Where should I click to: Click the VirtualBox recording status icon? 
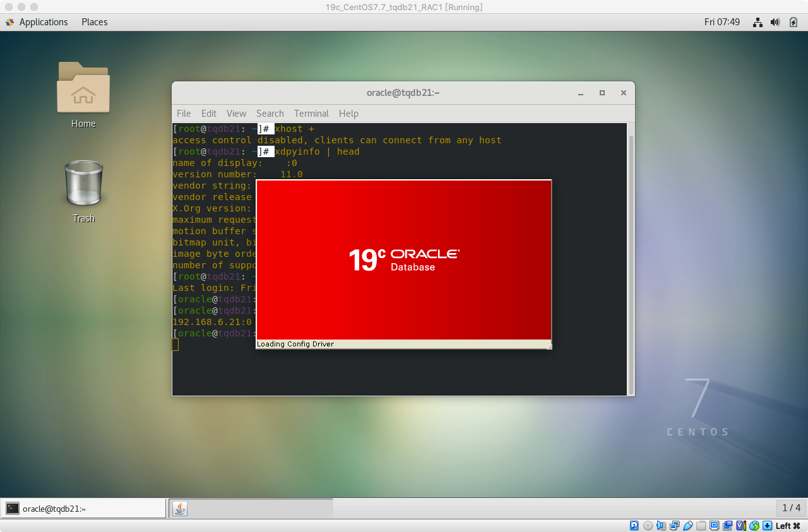tap(728, 526)
